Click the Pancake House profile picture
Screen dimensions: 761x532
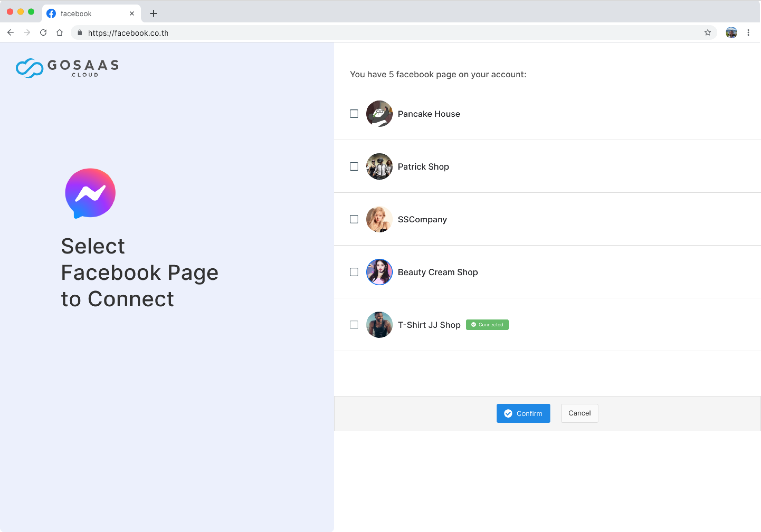click(x=379, y=114)
